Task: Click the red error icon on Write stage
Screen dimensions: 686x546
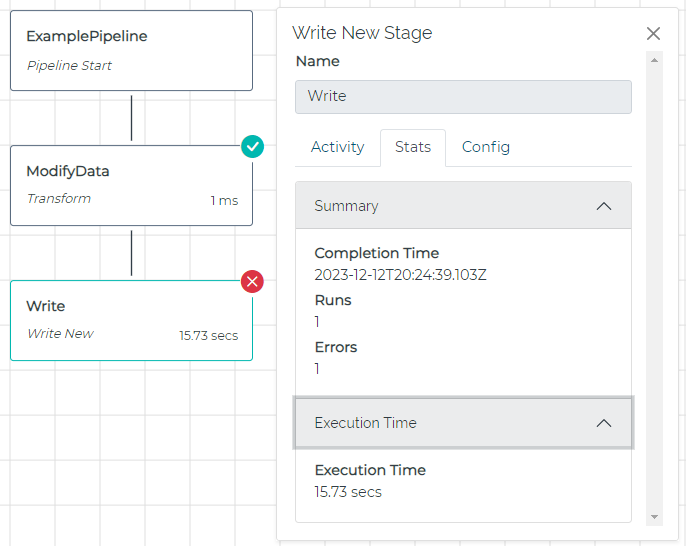Action: click(x=252, y=281)
